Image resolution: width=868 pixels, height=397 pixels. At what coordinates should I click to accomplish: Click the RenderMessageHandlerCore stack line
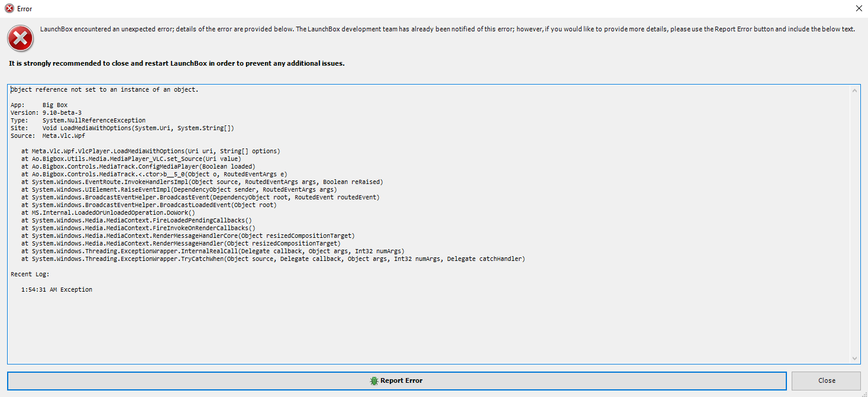(x=188, y=235)
